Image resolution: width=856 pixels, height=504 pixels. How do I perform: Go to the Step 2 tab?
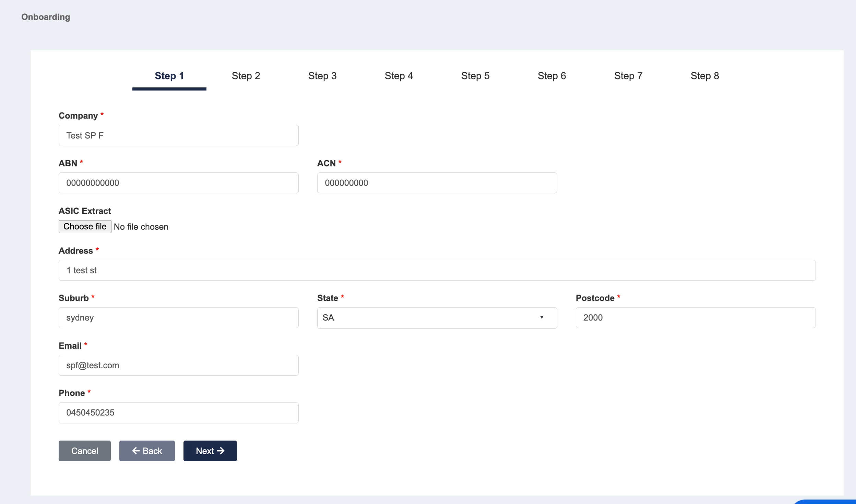point(246,76)
